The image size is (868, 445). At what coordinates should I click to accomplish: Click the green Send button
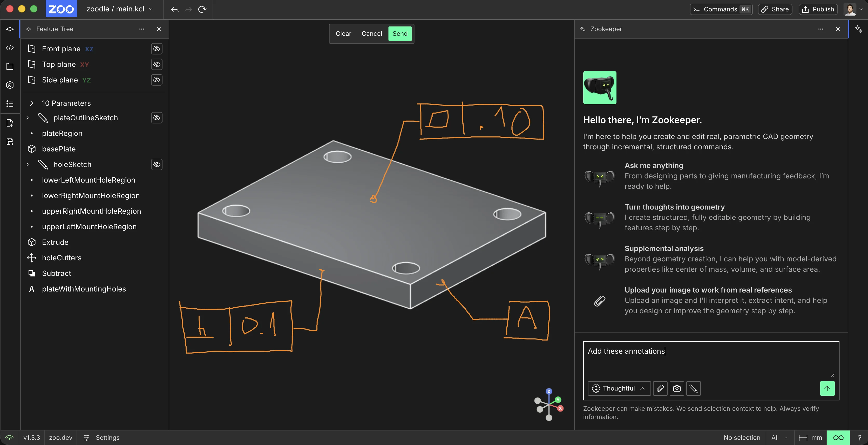400,34
